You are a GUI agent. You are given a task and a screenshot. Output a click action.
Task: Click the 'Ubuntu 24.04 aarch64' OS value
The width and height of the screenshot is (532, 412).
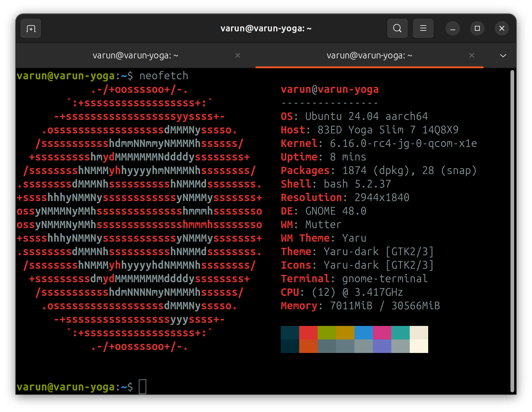[x=366, y=117]
